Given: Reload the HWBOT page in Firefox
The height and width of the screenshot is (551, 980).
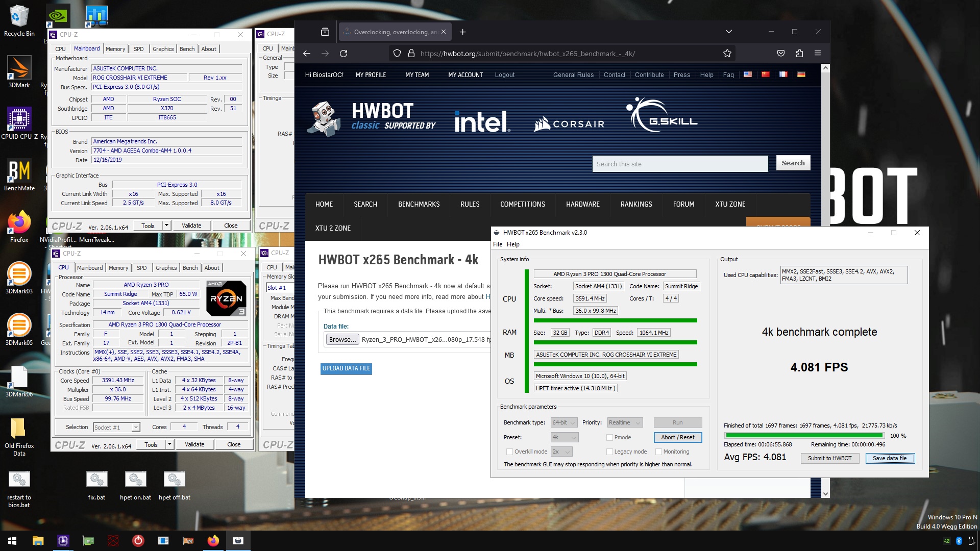Looking at the screenshot, I should (344, 53).
